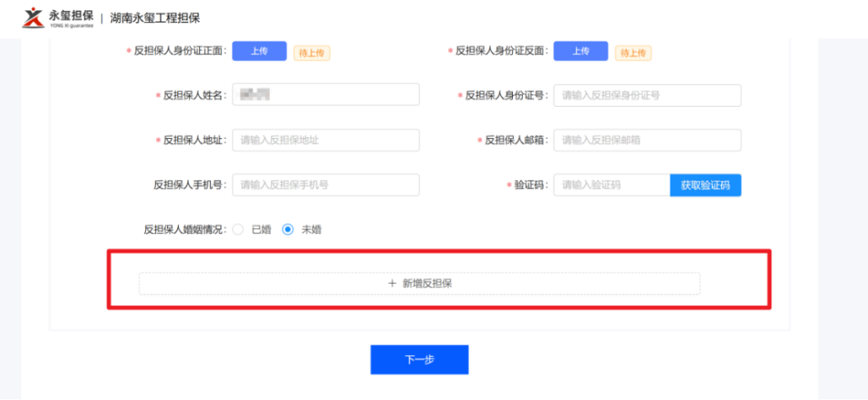This screenshot has width=868, height=400.
Task: Focus the 反担保人姓名 input field
Action: pyautogui.click(x=325, y=95)
